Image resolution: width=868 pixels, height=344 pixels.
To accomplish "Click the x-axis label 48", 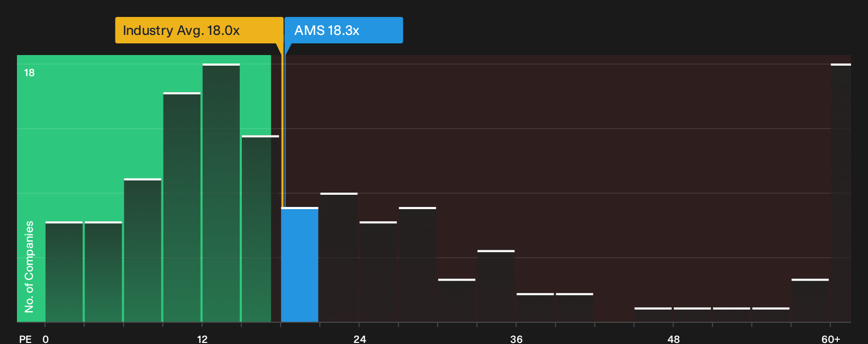I will (673, 339).
